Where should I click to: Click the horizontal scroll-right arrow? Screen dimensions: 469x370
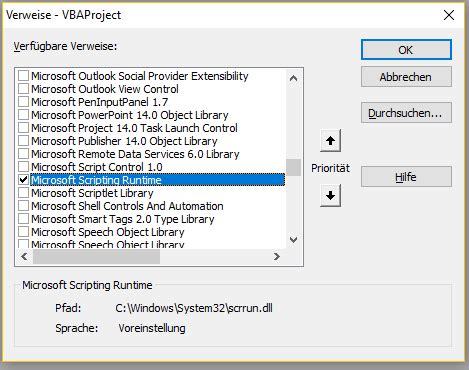tap(277, 256)
